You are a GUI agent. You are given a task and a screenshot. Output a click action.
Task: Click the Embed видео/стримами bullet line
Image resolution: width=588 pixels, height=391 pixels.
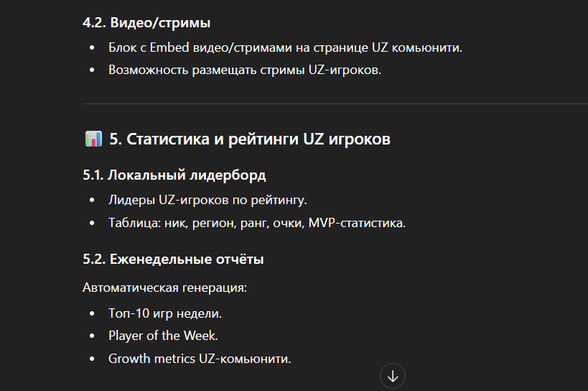click(285, 47)
